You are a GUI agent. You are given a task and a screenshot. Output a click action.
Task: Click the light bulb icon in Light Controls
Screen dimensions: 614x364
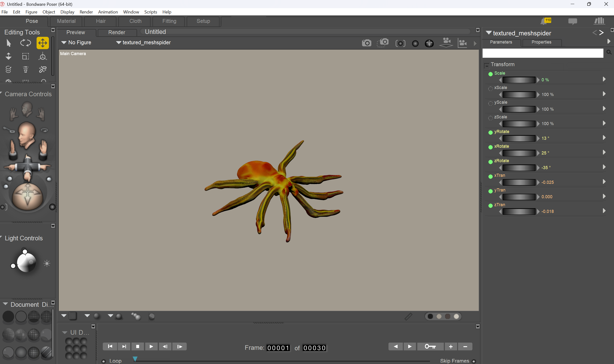click(x=47, y=263)
